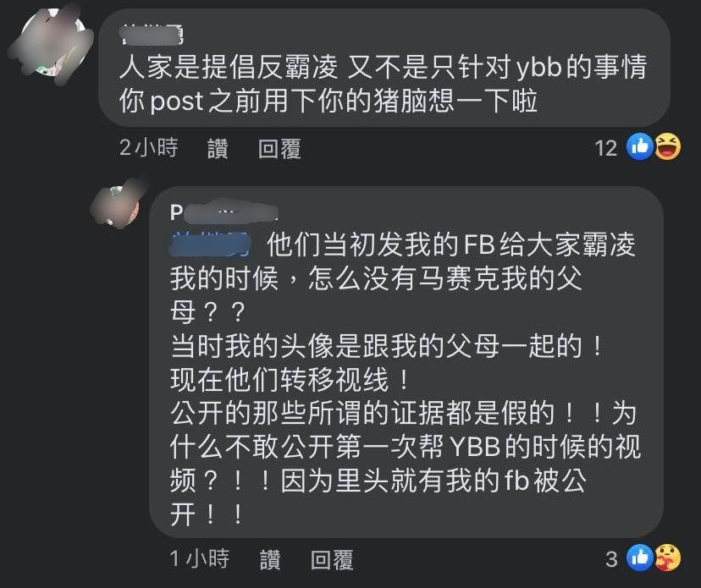The height and width of the screenshot is (588, 701).
Task: Click the 2小時 timestamp on first comment
Action: (x=148, y=147)
